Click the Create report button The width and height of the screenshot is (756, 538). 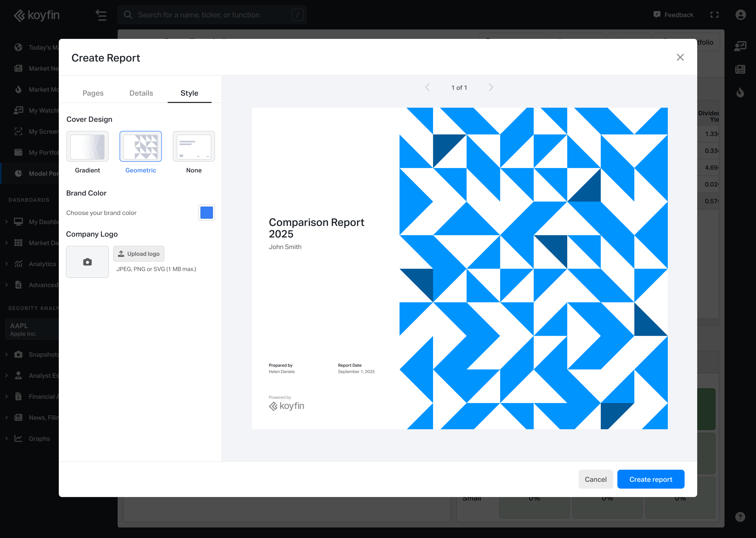[x=650, y=479]
